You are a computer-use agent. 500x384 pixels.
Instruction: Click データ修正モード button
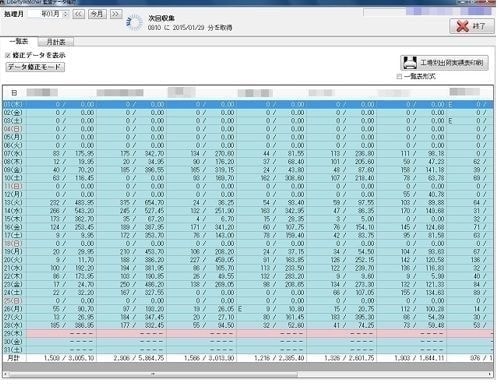pyautogui.click(x=35, y=67)
